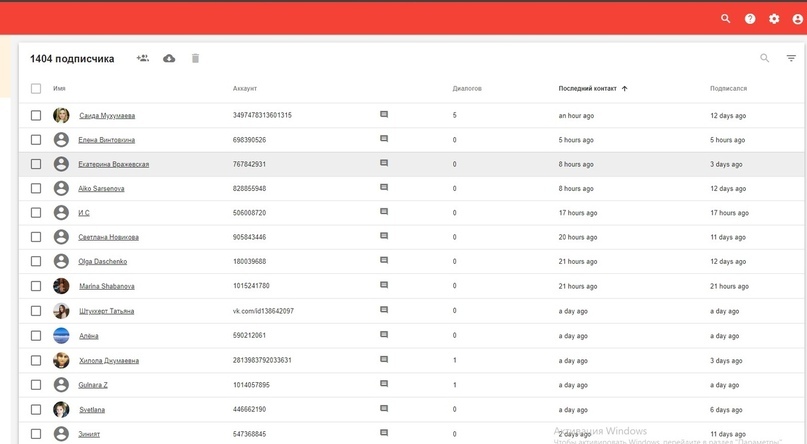Open Marina Shabanova subscriber link

(106, 286)
